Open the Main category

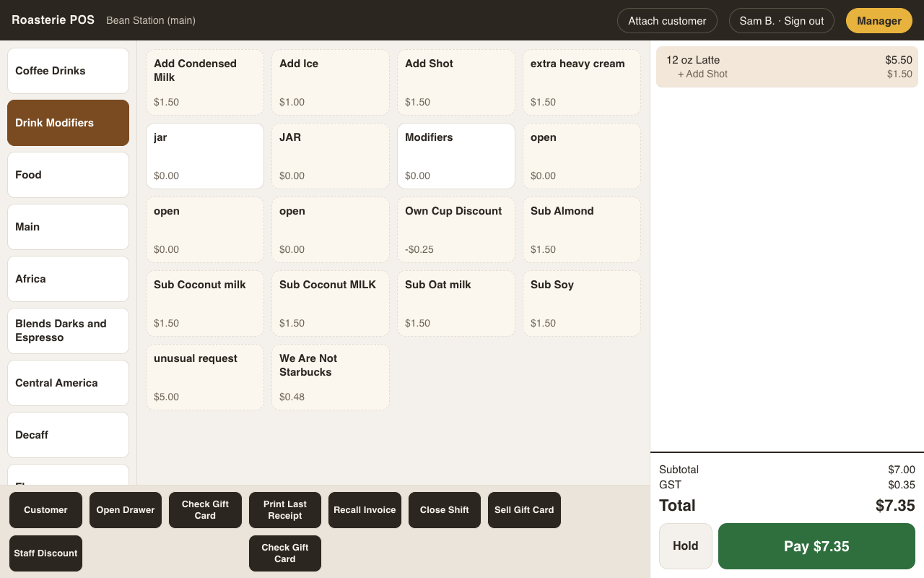[68, 227]
